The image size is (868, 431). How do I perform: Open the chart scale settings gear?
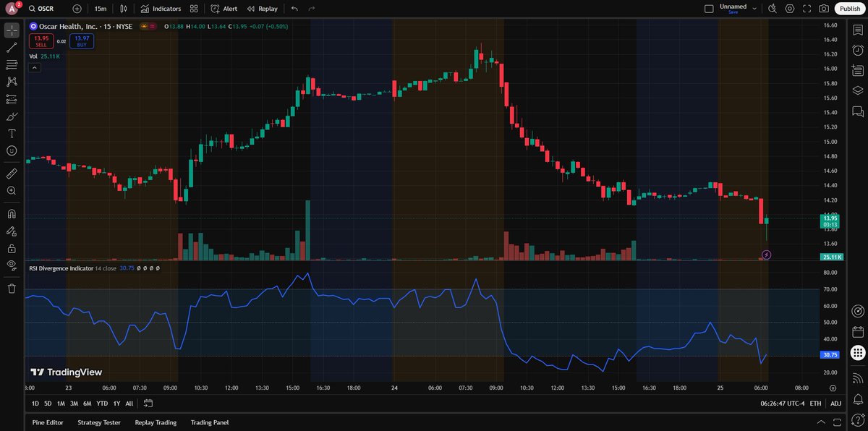point(832,388)
